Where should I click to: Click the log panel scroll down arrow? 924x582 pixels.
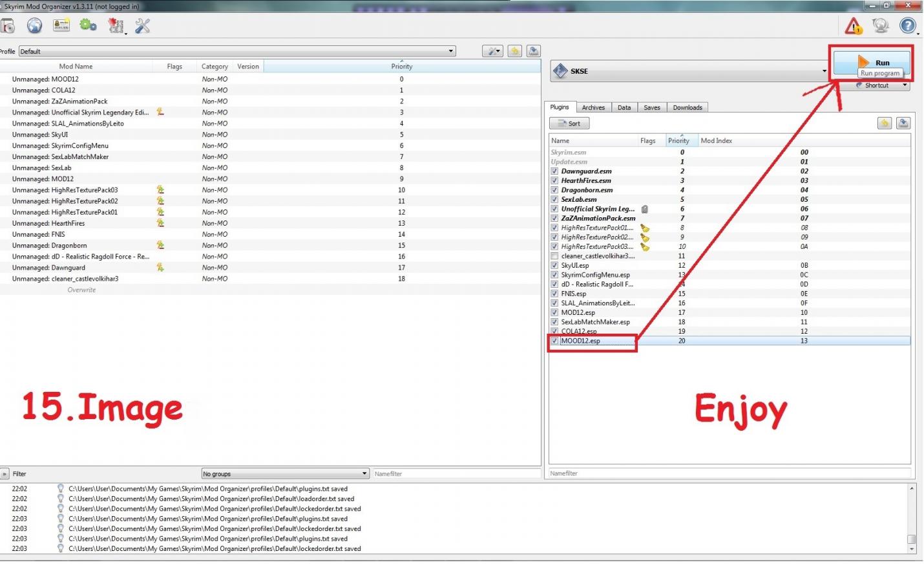click(x=912, y=549)
